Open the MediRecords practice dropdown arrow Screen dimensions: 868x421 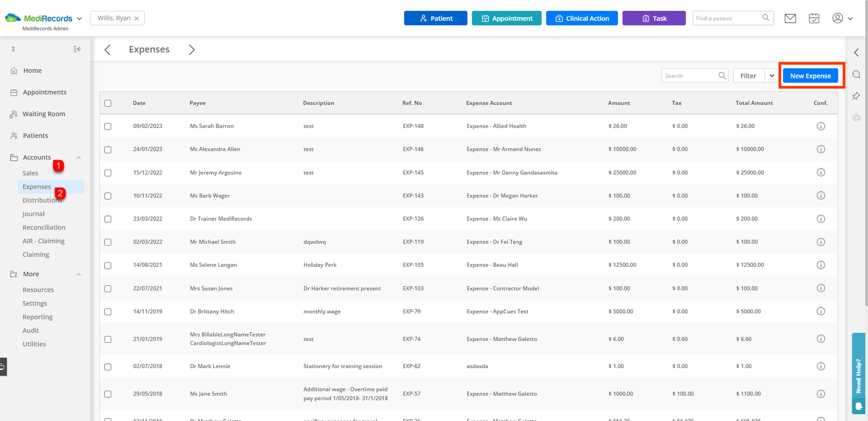[x=79, y=19]
